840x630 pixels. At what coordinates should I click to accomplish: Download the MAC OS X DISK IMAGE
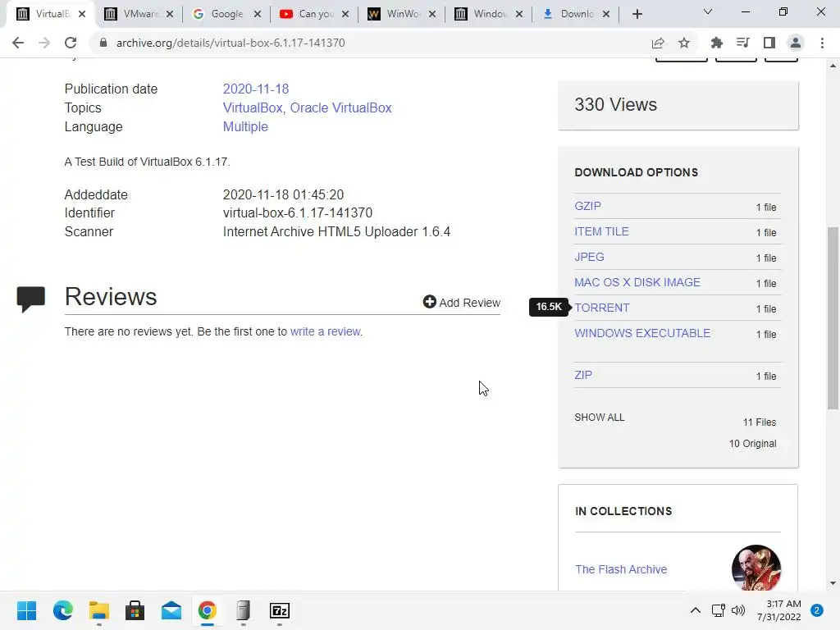pos(637,282)
